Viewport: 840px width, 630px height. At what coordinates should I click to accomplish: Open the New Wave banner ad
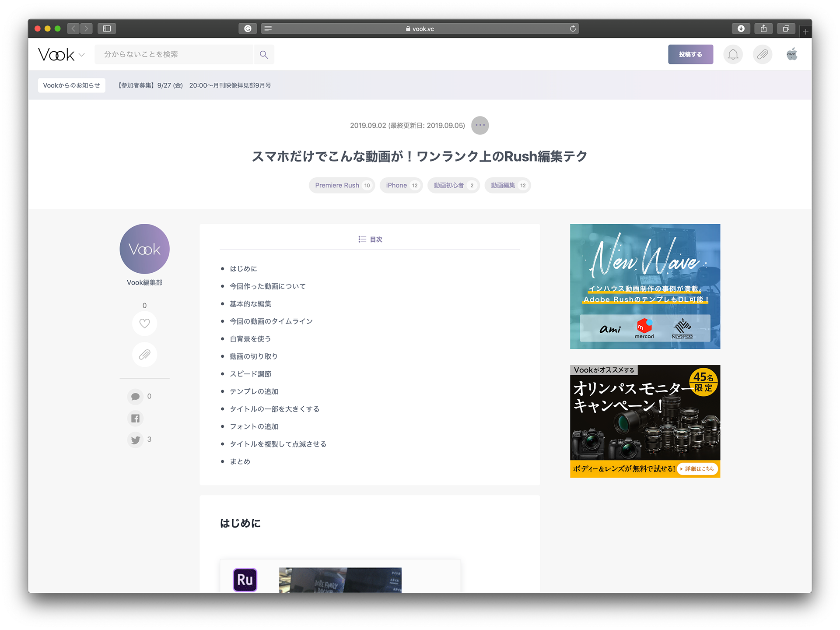click(645, 286)
